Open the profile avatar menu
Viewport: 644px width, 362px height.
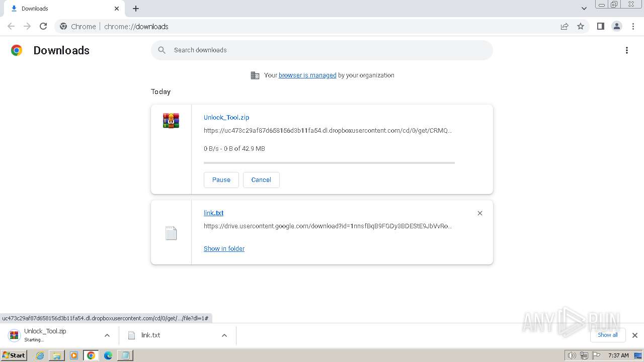click(x=617, y=26)
